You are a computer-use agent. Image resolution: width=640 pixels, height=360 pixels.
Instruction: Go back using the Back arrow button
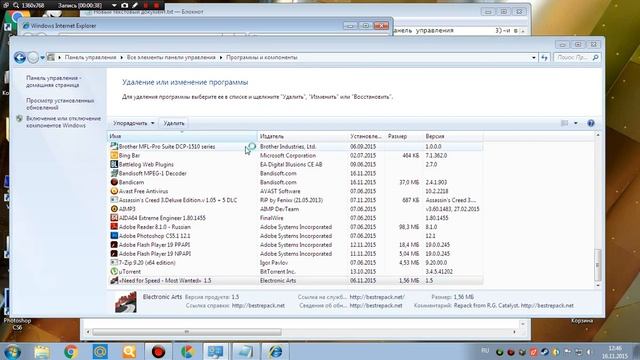point(20,58)
